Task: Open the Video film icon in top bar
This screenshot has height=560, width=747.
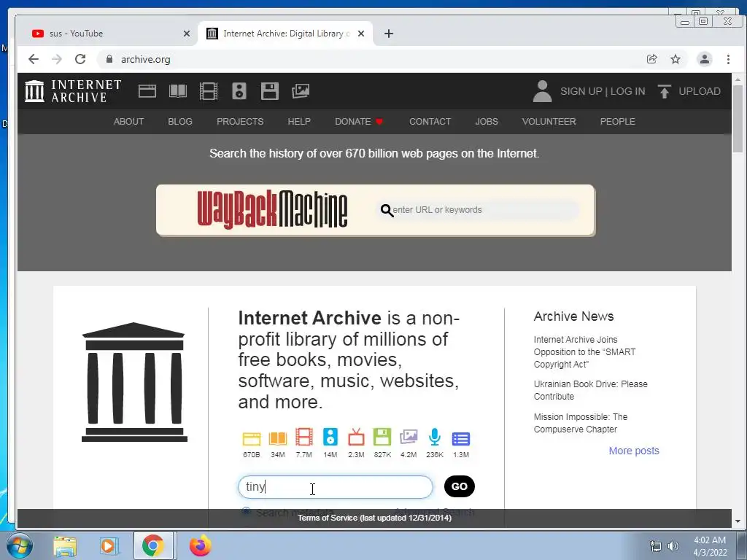Action: [x=208, y=91]
